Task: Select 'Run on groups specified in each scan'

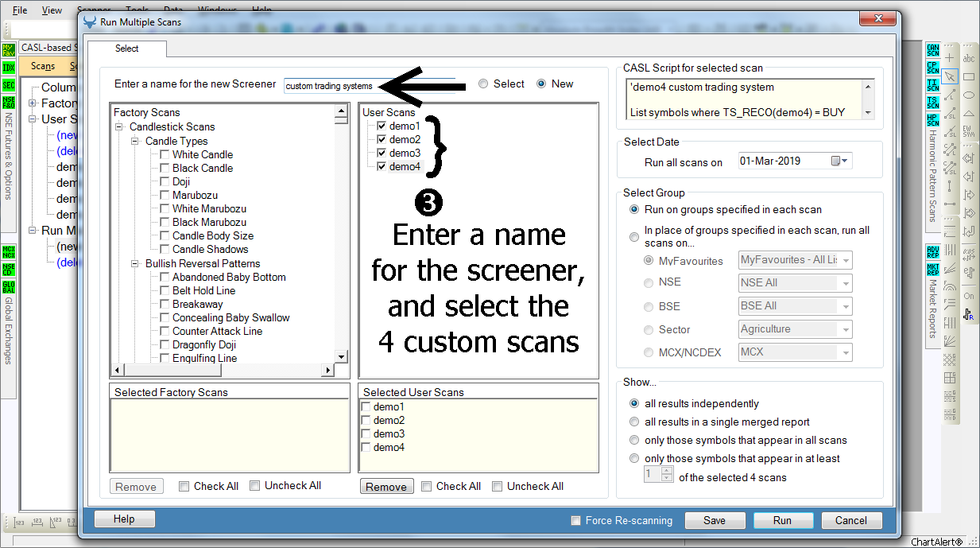Action: point(634,209)
